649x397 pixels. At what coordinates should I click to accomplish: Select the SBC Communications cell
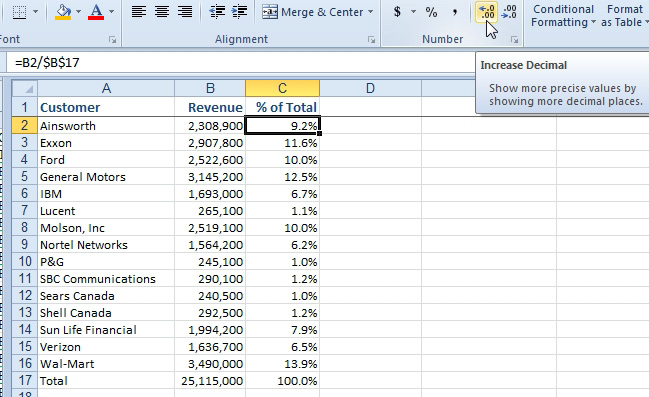coord(106,279)
